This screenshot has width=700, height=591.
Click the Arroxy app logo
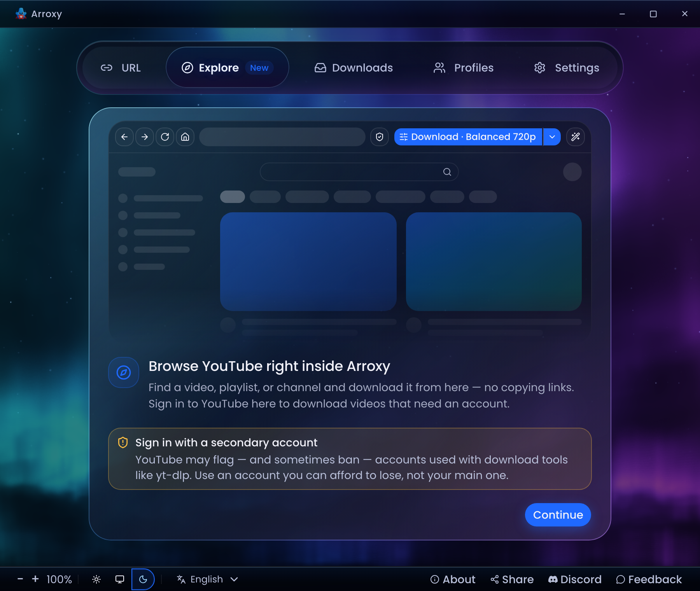21,14
